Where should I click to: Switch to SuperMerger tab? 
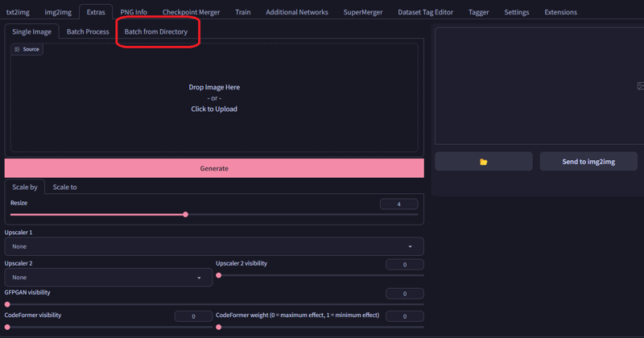click(363, 12)
